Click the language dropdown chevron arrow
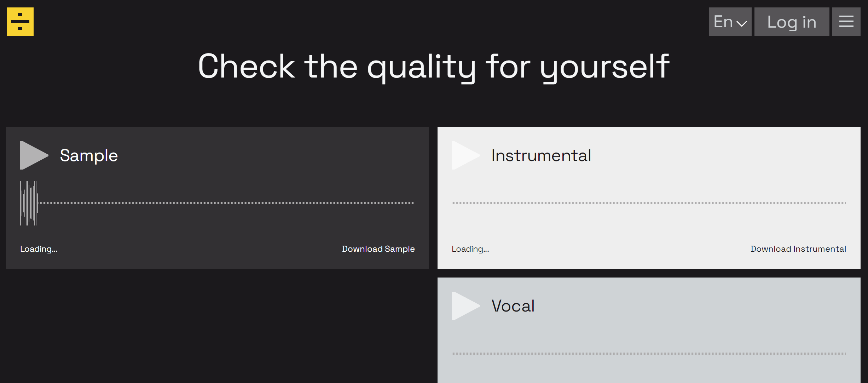868x383 pixels. click(742, 24)
